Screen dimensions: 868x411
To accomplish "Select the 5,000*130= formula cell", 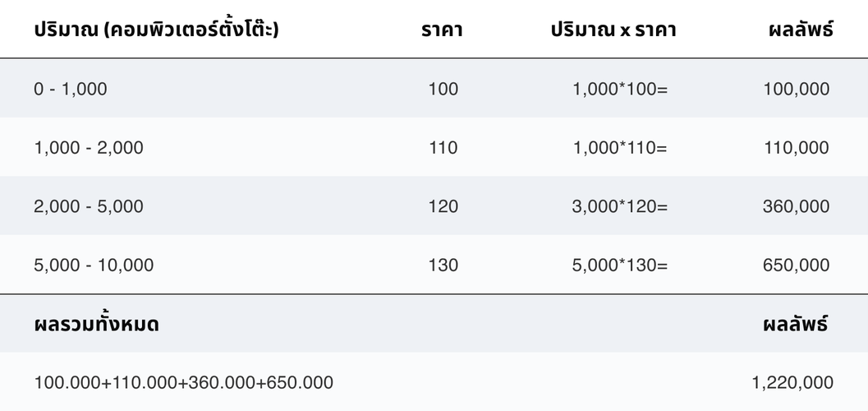I will 620,266.
